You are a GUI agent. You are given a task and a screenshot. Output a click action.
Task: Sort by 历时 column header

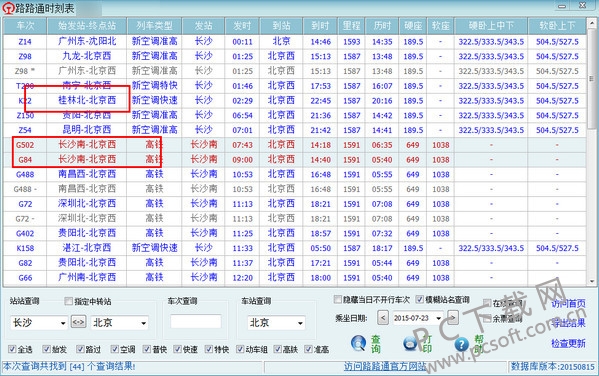pyautogui.click(x=382, y=26)
